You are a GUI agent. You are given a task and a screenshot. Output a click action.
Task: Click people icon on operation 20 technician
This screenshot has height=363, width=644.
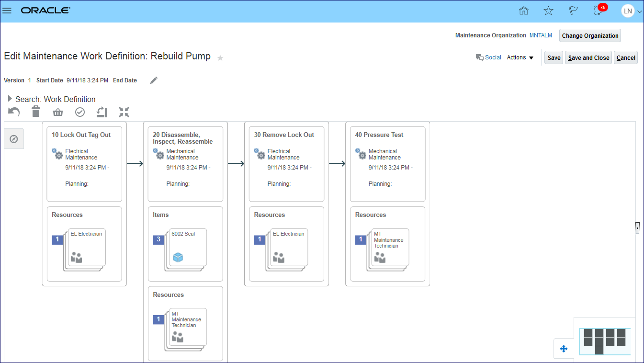point(178,337)
